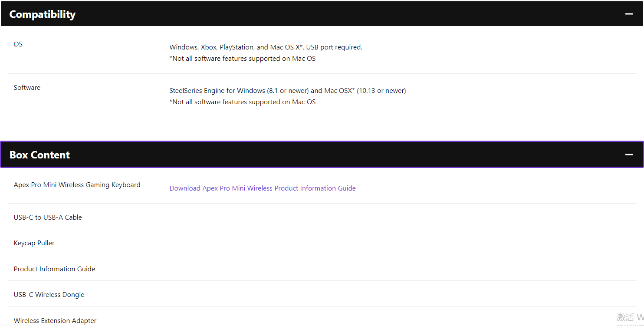Select USB-C Wireless Dongle item
The image size is (644, 326).
pyautogui.click(x=49, y=295)
